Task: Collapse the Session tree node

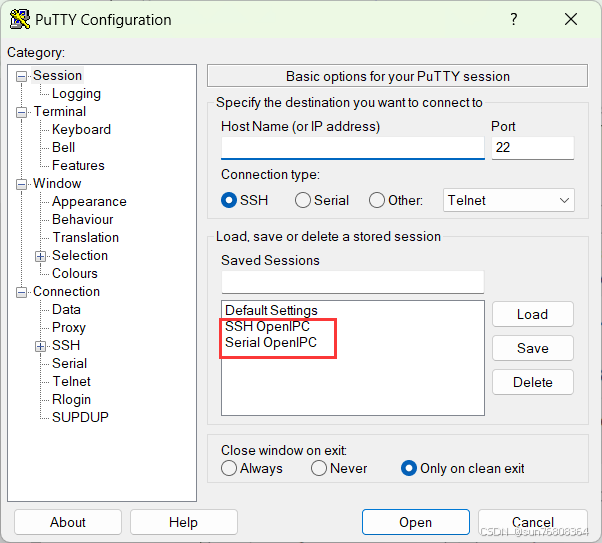Action: tap(22, 76)
